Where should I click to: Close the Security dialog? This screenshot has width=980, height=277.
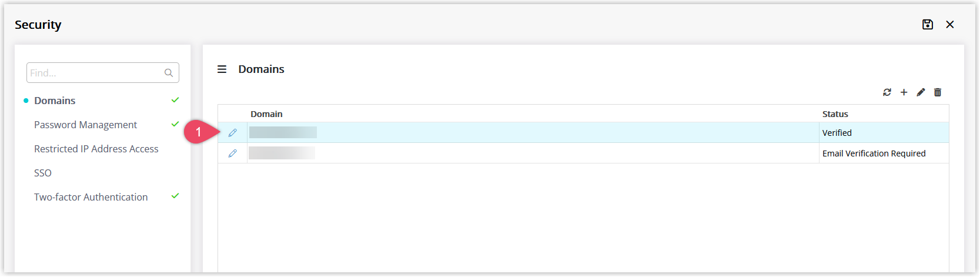950,24
